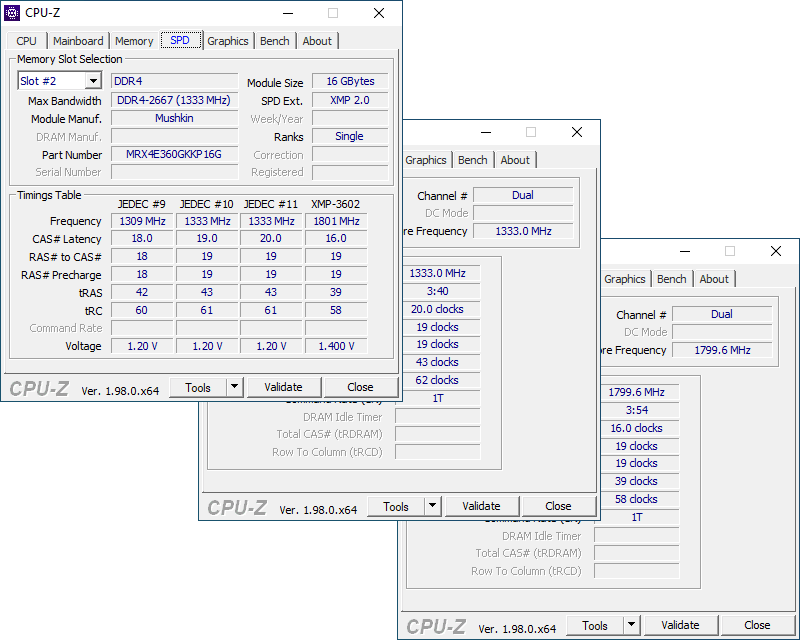Close the middle CPU-Z window using X

click(577, 132)
